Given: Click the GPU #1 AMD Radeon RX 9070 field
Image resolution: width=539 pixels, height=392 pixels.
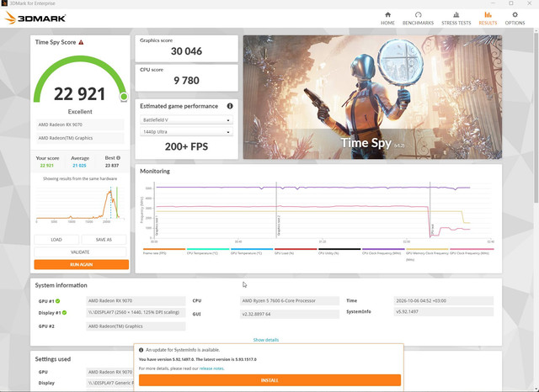Looking at the screenshot, I should 136,300.
